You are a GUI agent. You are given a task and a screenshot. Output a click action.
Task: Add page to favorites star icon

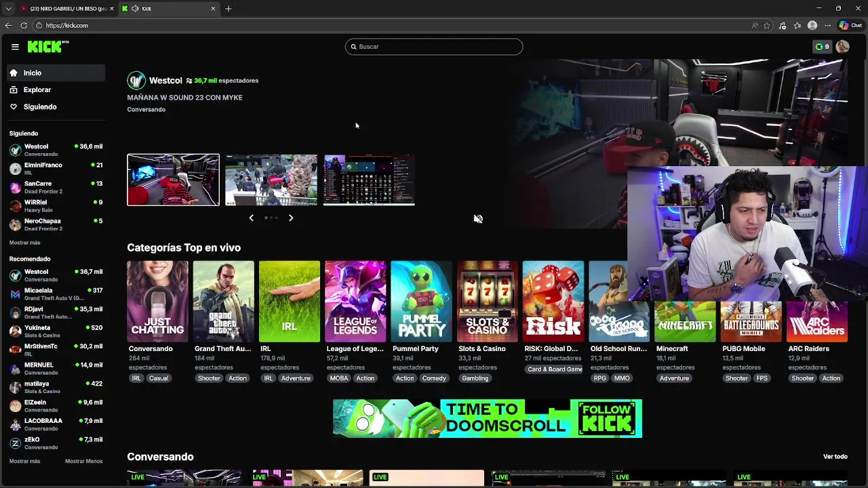pos(767,26)
